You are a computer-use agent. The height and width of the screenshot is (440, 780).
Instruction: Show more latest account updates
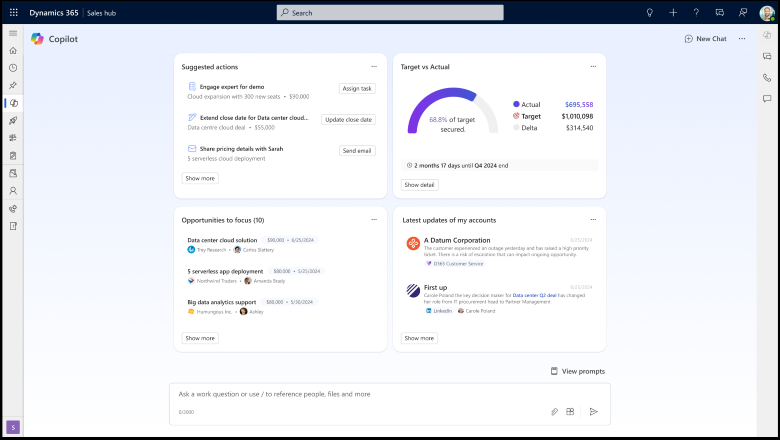coord(419,338)
